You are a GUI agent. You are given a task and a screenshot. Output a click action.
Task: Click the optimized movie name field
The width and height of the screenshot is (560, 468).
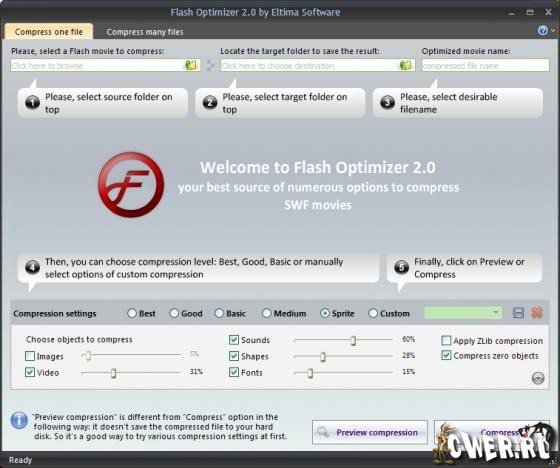485,65
